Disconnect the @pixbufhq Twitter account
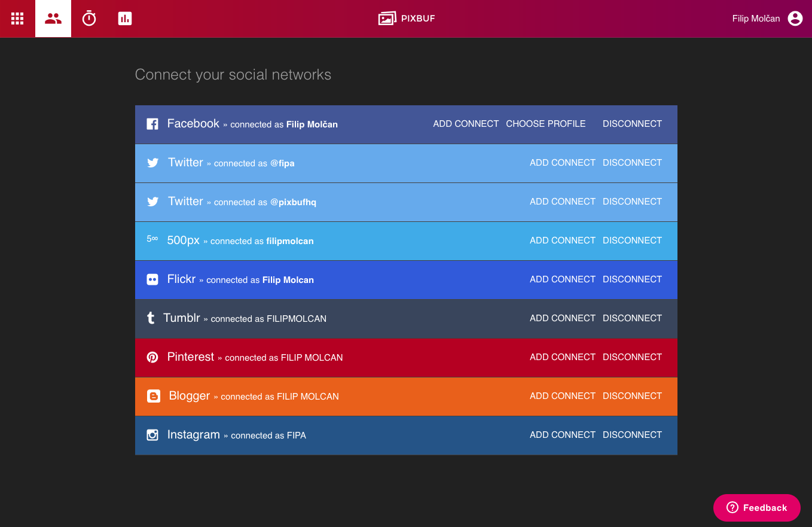812x527 pixels. point(632,202)
